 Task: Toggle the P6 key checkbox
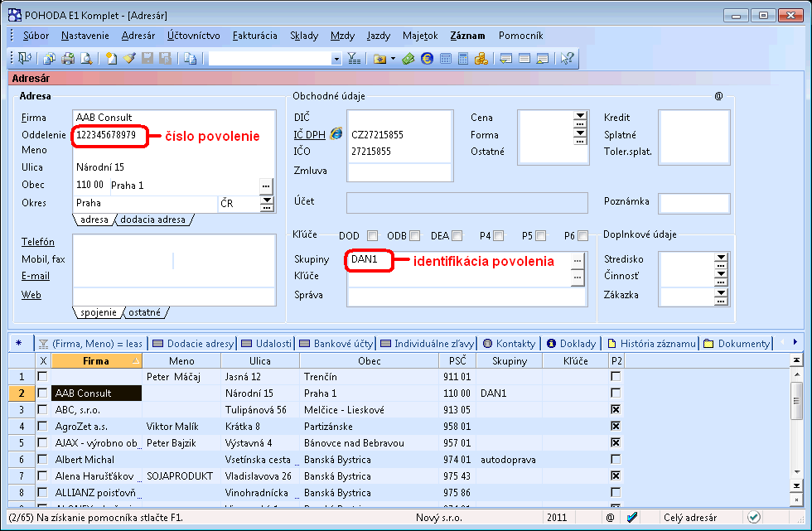582,236
